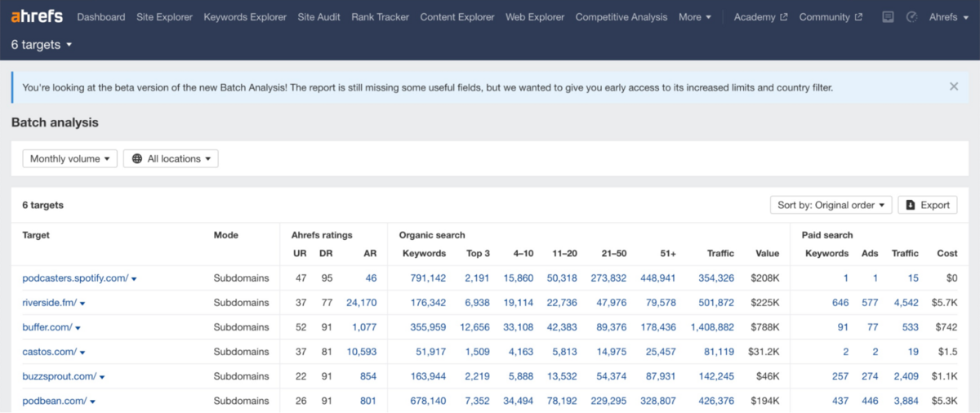Switch to Site Audit
The image size is (980, 413).
(319, 17)
